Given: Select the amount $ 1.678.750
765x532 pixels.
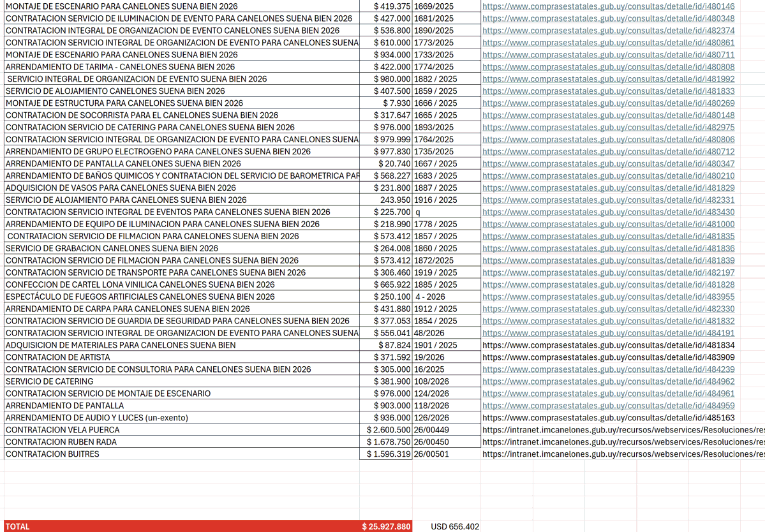Looking at the screenshot, I should 386,442.
